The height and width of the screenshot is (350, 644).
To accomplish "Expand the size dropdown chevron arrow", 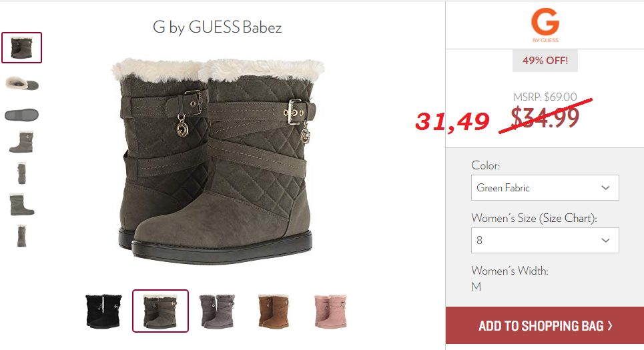I will click(605, 240).
